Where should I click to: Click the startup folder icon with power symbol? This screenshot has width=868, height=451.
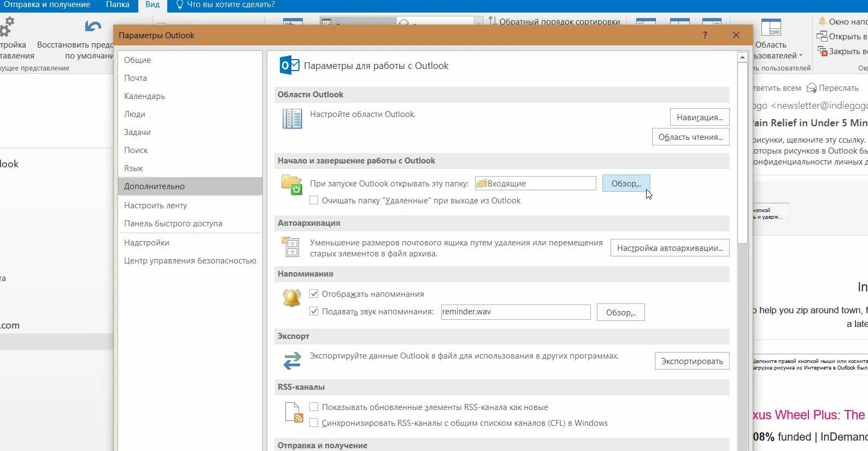[x=292, y=185]
